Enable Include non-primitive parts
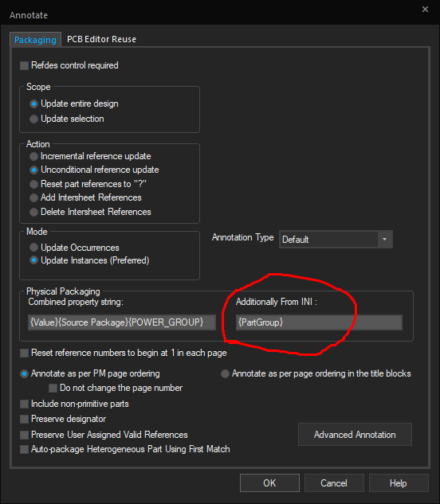 pos(24,404)
